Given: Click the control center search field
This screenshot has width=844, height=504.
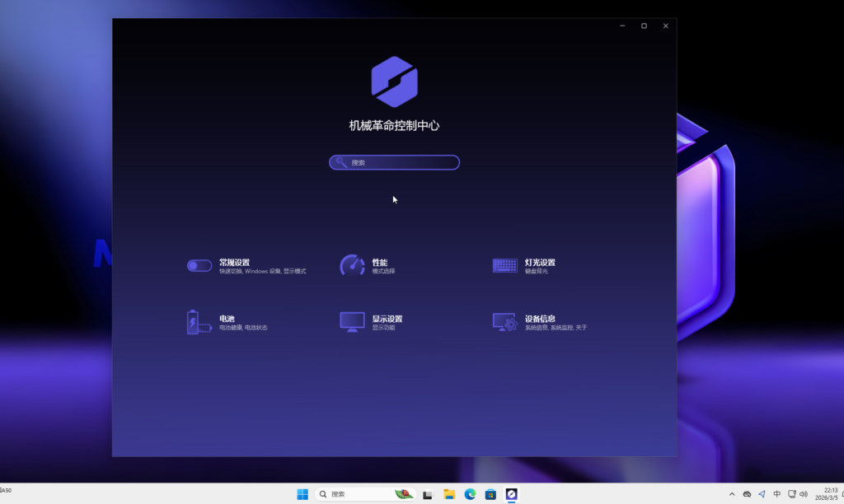Looking at the screenshot, I should (394, 162).
